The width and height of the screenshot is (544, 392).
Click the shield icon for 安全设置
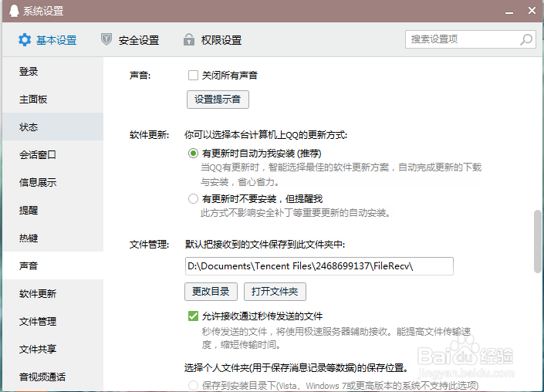pos(106,39)
